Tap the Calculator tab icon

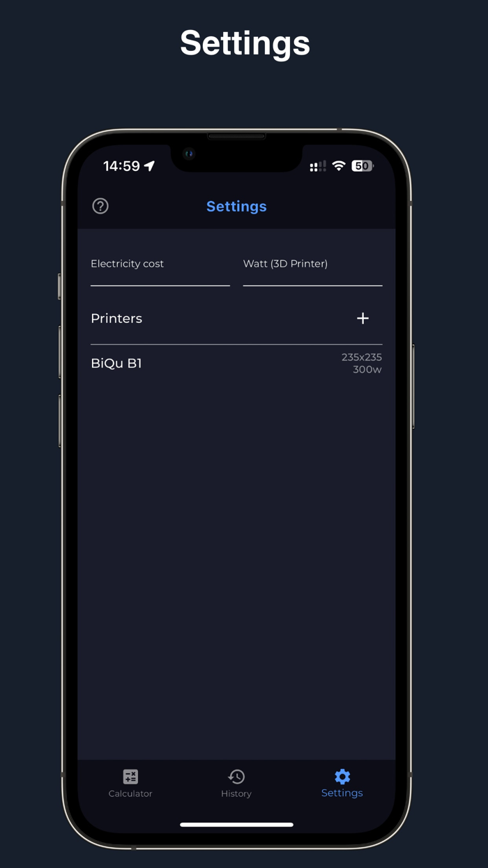coord(130,777)
